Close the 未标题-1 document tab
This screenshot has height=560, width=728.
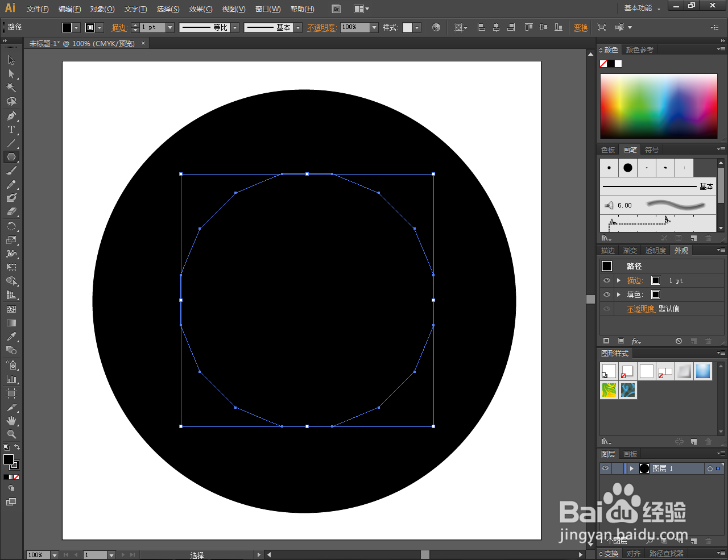point(143,43)
